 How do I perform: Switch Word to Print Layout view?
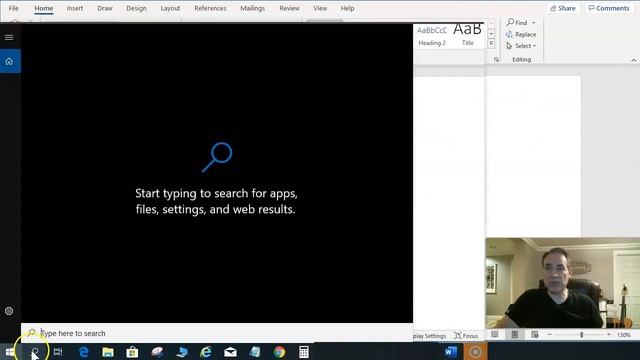[515, 335]
